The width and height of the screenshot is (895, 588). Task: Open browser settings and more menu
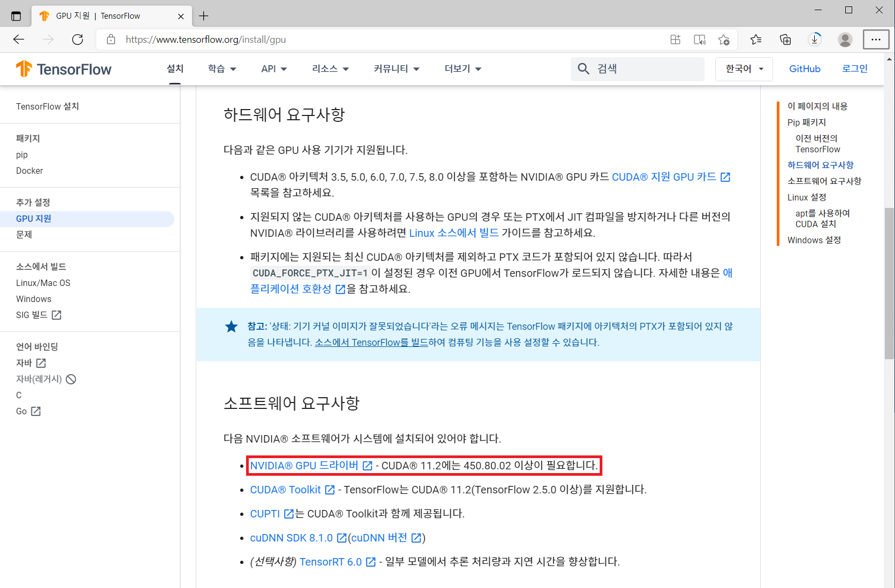coord(876,40)
